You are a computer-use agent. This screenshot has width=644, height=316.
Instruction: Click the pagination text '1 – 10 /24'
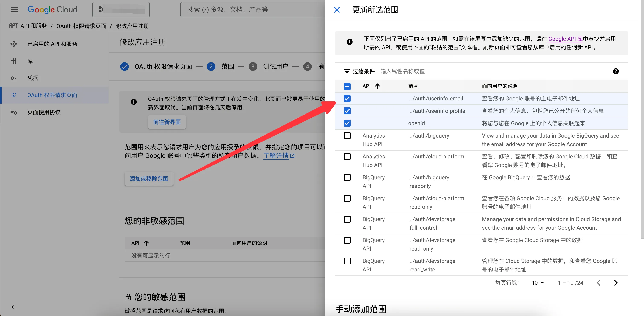(x=570, y=283)
